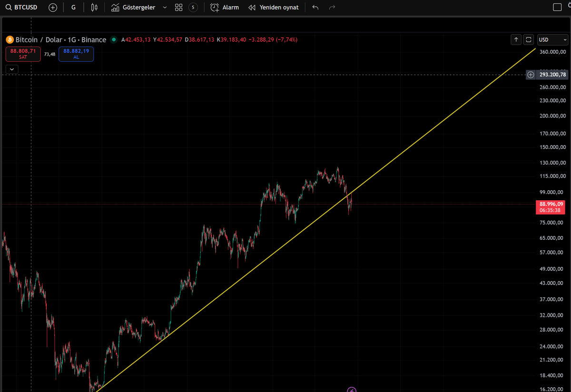Select the Bitcoin / Dolar · 1G · Binance title

pyautogui.click(x=61, y=39)
